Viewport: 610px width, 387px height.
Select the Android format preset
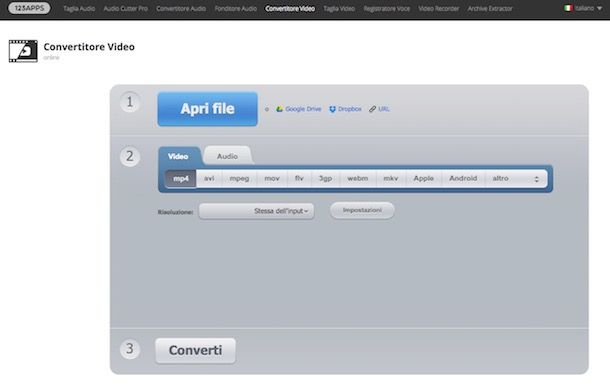coord(463,179)
